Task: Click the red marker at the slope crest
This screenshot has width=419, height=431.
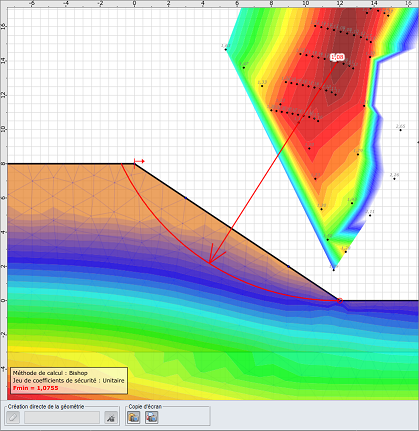Action: (x=139, y=162)
